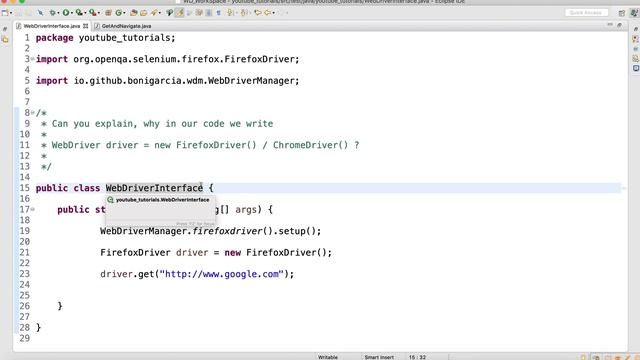640x360 pixels.
Task: Click the class name WebDriverInterface on line 15
Action: pos(154,188)
